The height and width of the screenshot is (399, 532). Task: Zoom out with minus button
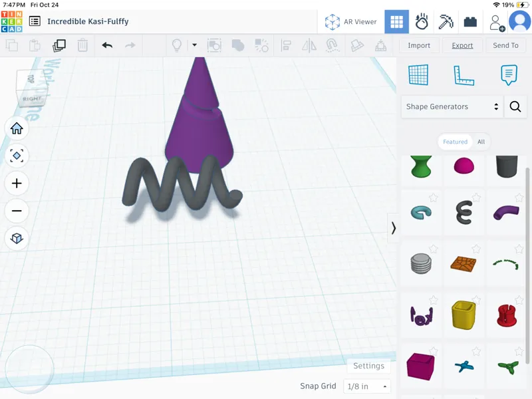click(17, 211)
